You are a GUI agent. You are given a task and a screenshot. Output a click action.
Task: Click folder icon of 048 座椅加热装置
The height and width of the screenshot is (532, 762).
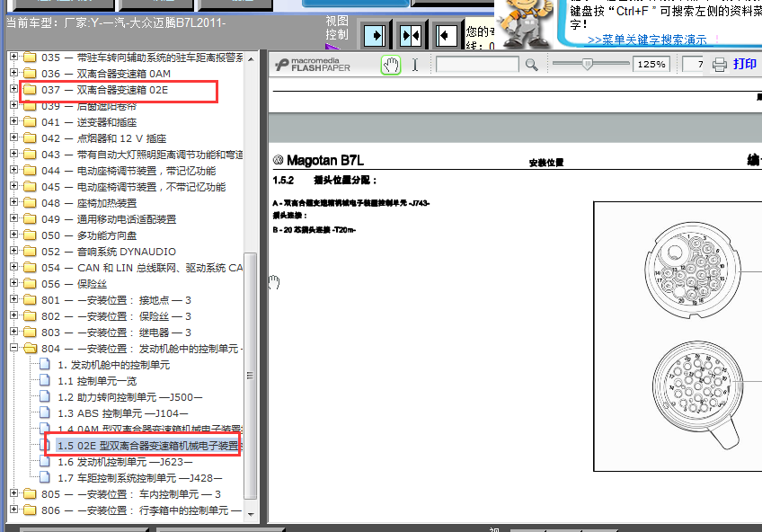click(x=31, y=203)
